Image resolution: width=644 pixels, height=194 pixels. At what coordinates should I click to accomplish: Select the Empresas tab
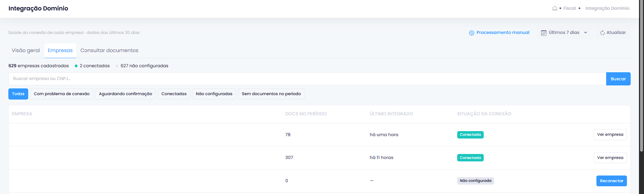60,50
